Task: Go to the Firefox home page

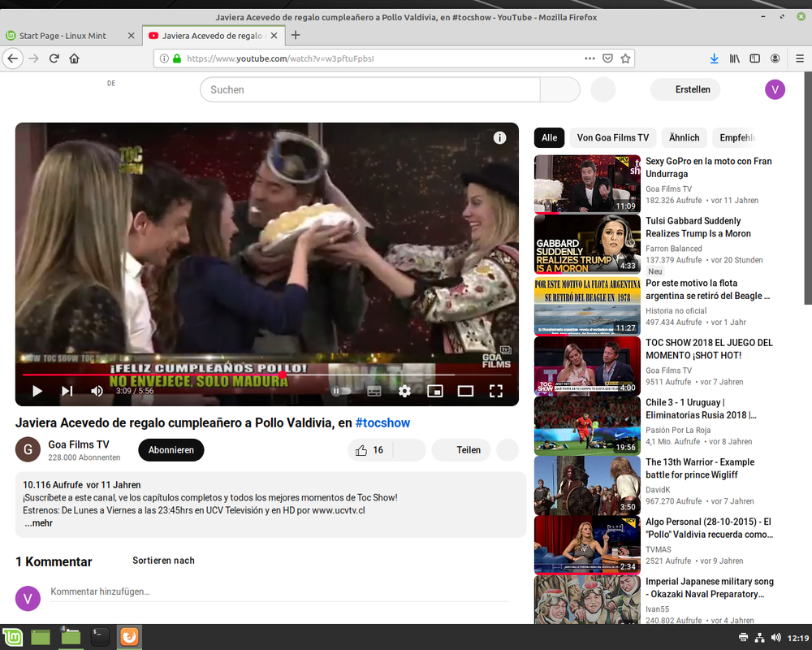Action: click(74, 58)
